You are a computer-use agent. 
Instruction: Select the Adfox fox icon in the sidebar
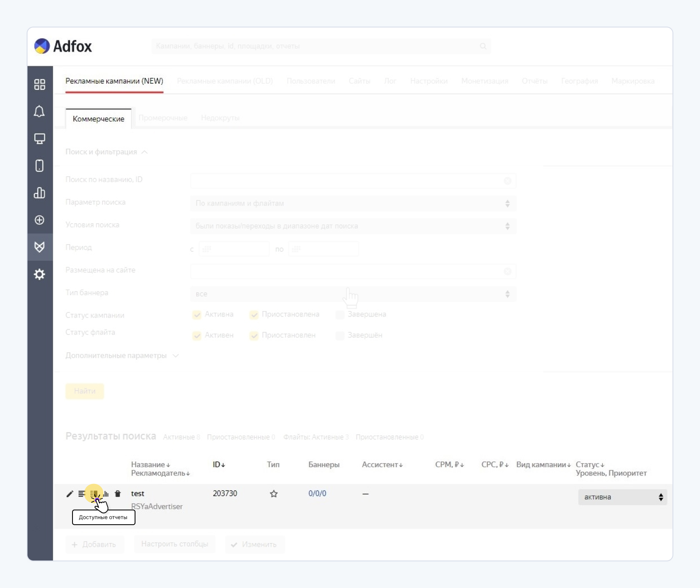40,247
